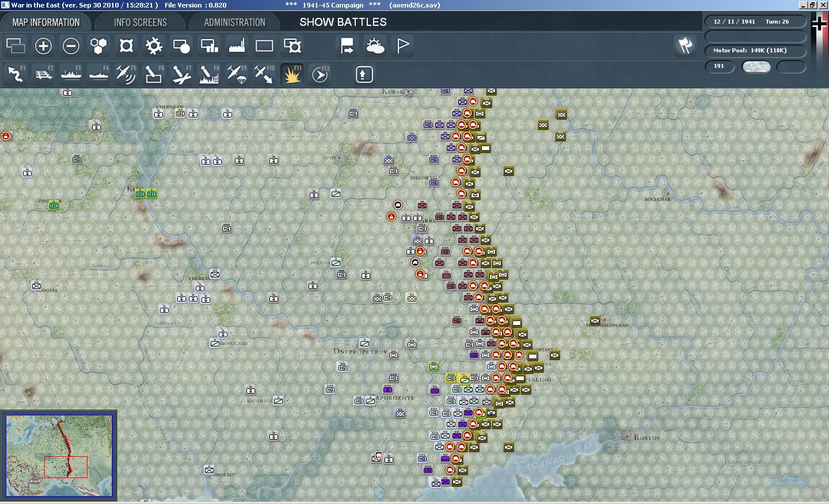Select F1 move mode winding arrow icon
The image size is (829, 504).
click(16, 74)
